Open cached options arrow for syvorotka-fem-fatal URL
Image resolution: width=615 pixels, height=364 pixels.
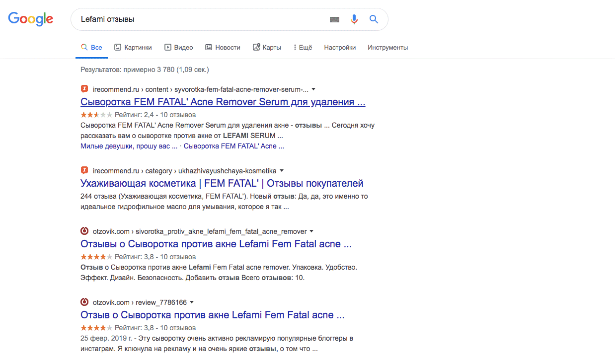coord(313,89)
